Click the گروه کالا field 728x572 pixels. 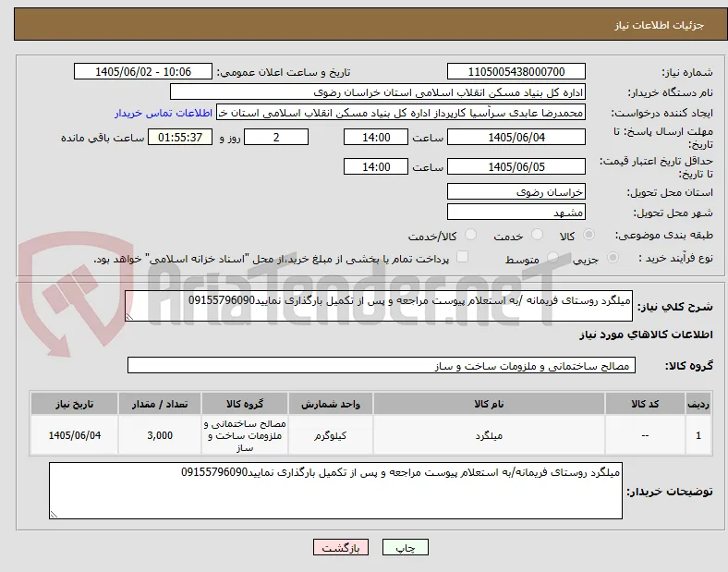(382, 365)
